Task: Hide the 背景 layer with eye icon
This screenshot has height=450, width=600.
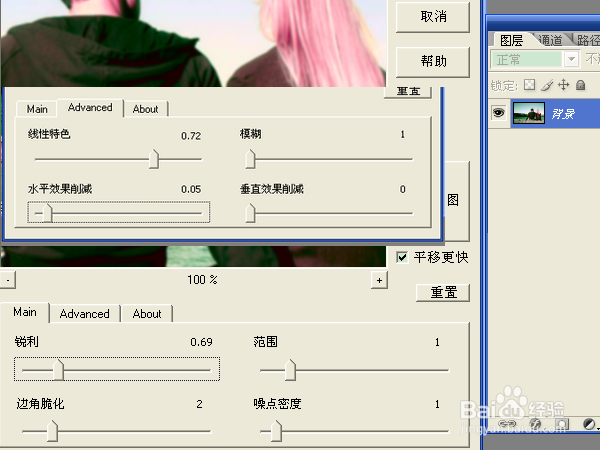Action: (499, 113)
